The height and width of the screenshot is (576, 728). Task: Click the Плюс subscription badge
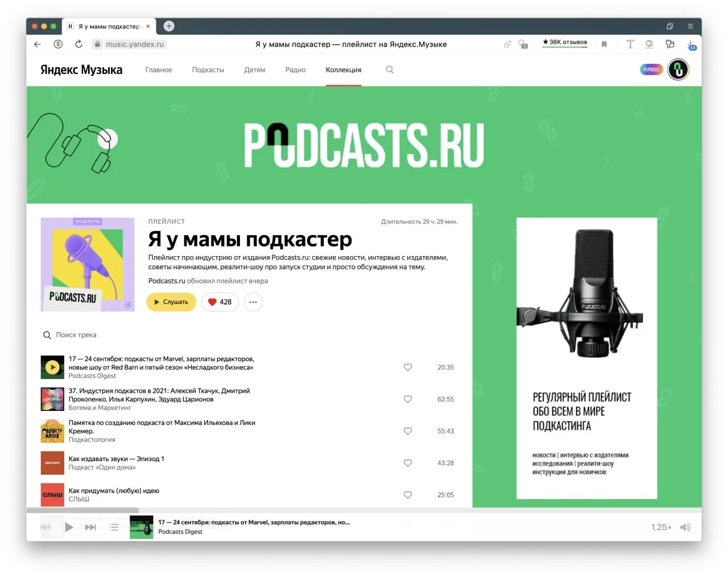tap(651, 69)
